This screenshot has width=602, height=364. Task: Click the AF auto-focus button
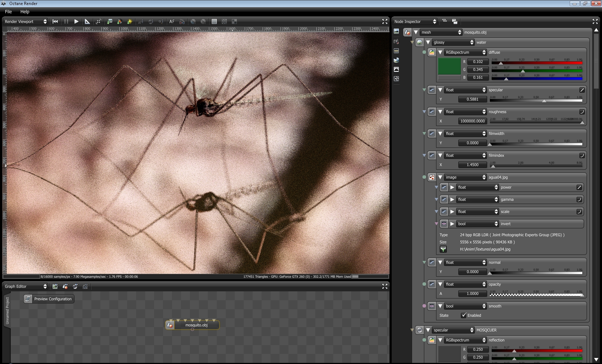tap(172, 21)
